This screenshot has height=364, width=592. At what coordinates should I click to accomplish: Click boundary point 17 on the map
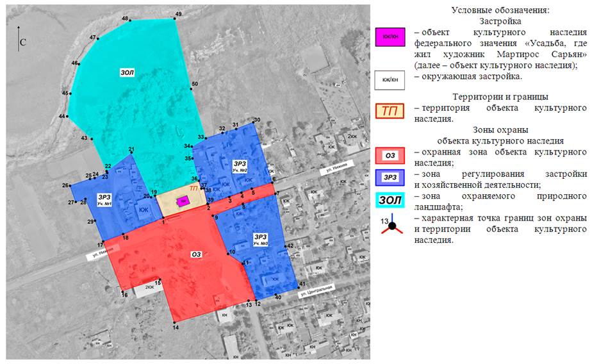click(103, 242)
